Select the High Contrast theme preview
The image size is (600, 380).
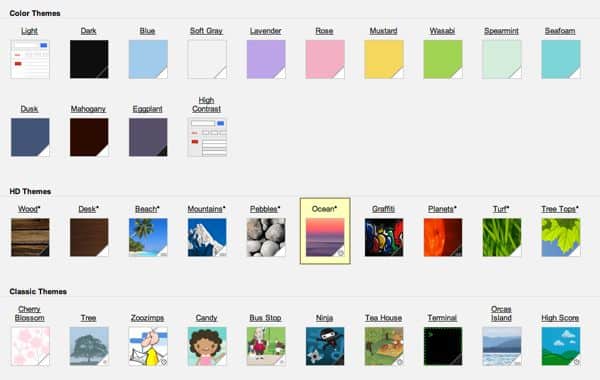[x=207, y=137]
